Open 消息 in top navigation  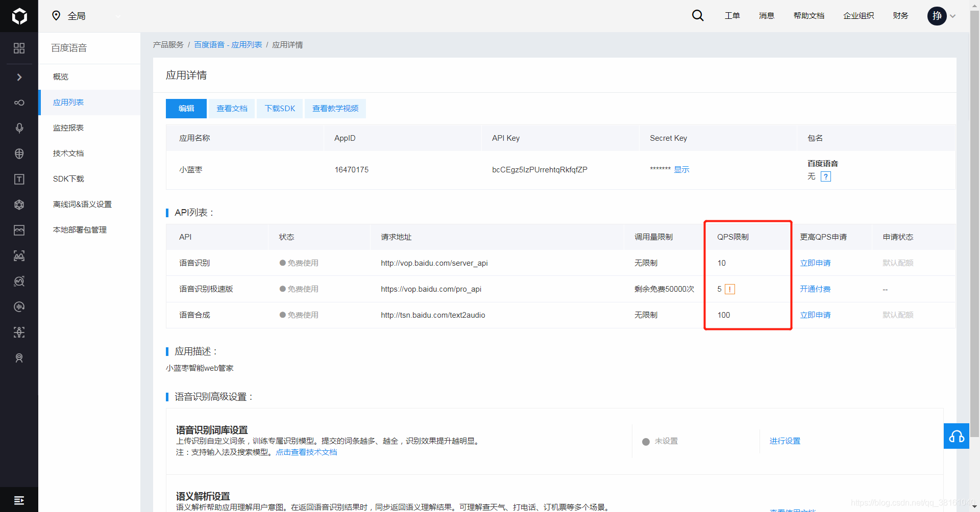(x=766, y=16)
